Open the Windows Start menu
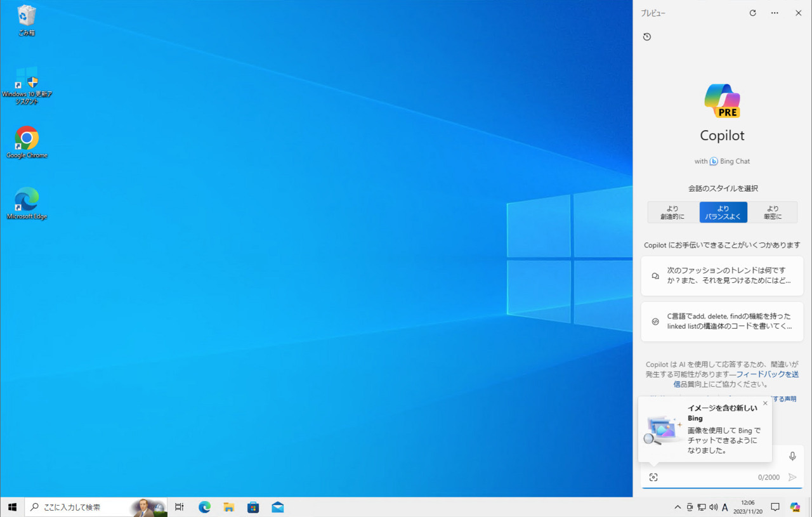The width and height of the screenshot is (812, 517). 12,507
